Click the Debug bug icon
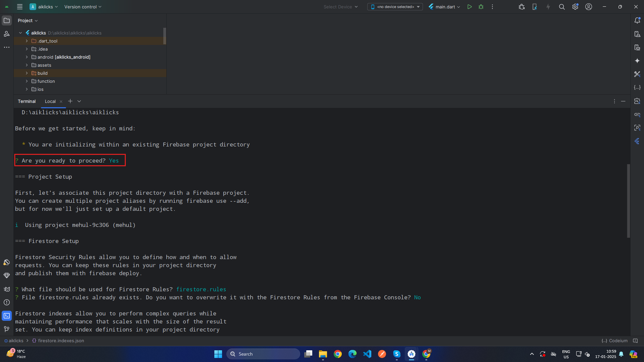The width and height of the screenshot is (644, 362). tap(481, 7)
